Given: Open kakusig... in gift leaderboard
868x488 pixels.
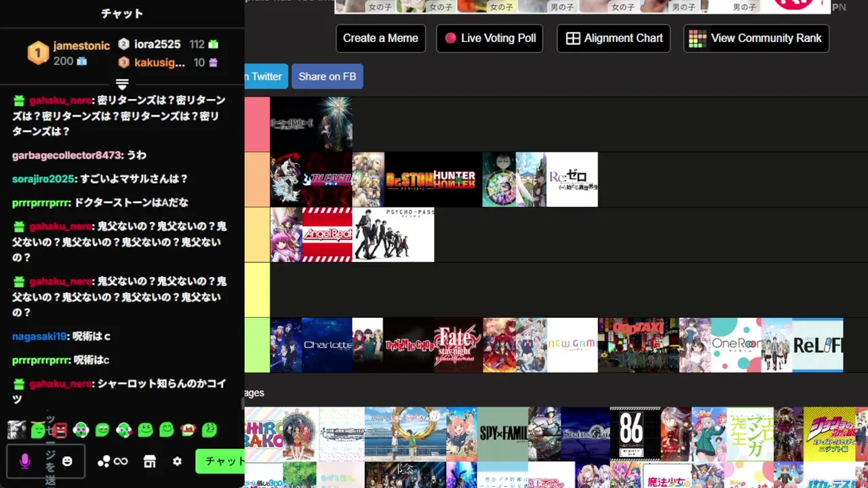Looking at the screenshot, I should 159,62.
